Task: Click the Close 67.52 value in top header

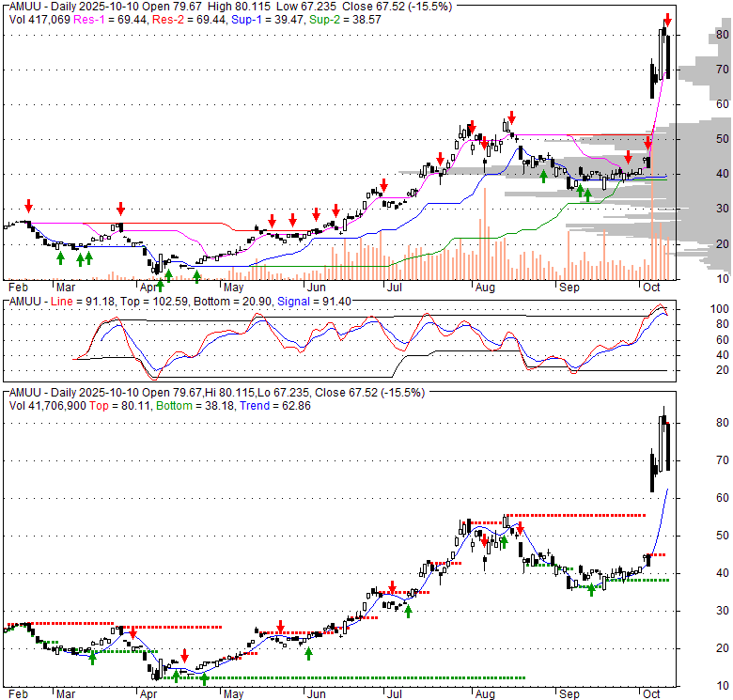Action: tap(374, 7)
